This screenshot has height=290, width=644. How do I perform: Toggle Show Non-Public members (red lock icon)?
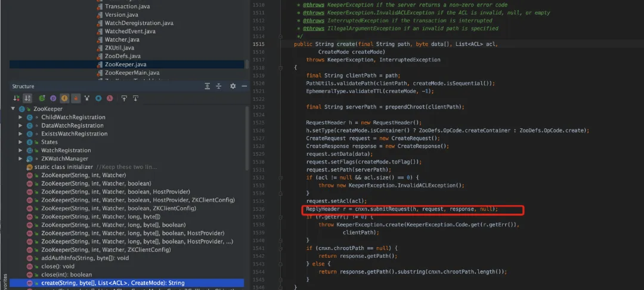pos(76,98)
